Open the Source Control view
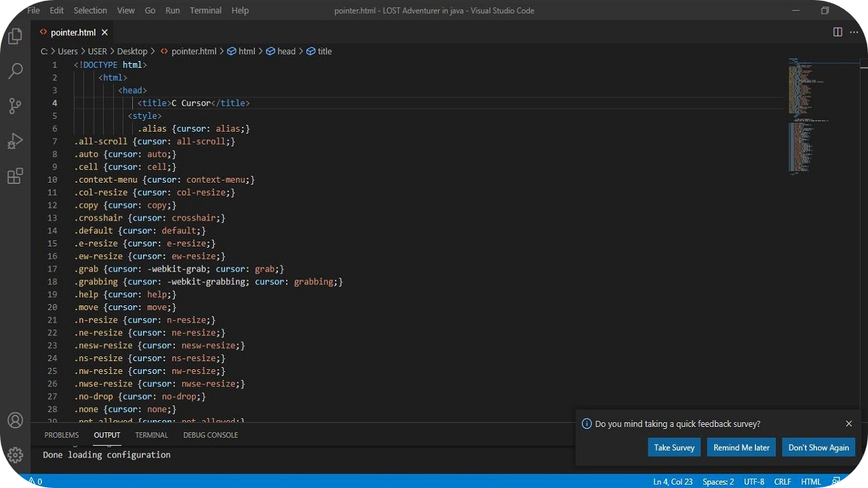This screenshot has height=488, width=868. tap(15, 106)
